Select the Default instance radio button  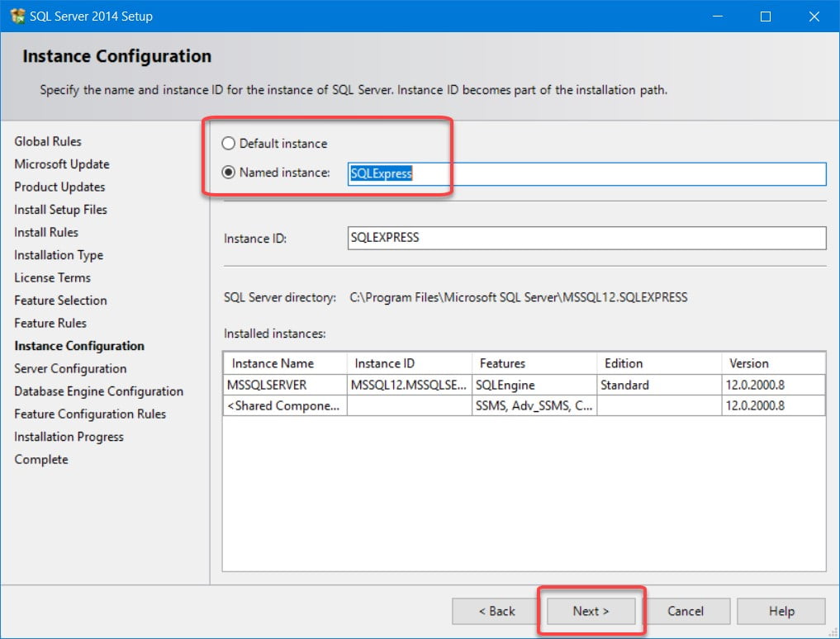point(228,144)
